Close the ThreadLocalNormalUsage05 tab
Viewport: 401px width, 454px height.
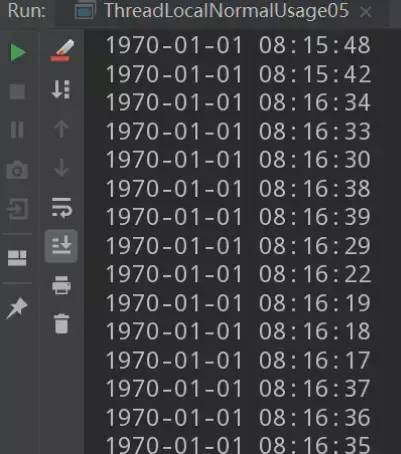[x=366, y=12]
